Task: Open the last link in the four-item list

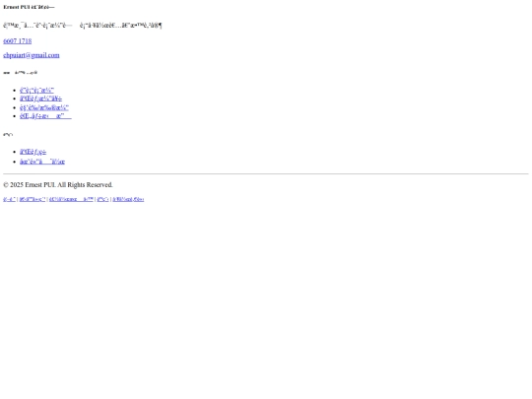Action: coord(45,116)
